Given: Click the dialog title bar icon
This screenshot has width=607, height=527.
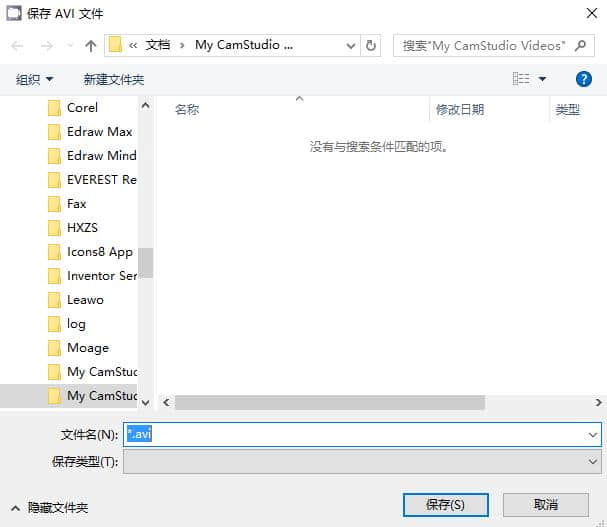Looking at the screenshot, I should 14,14.
